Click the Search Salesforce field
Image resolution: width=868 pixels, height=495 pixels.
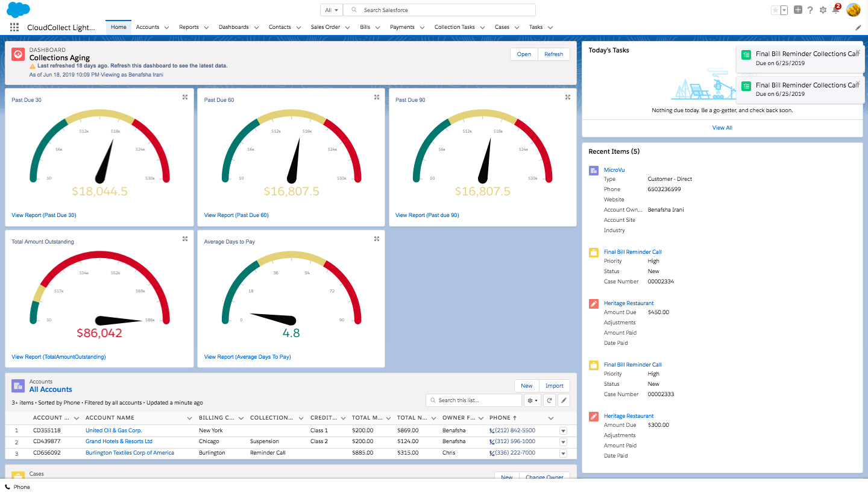439,10
